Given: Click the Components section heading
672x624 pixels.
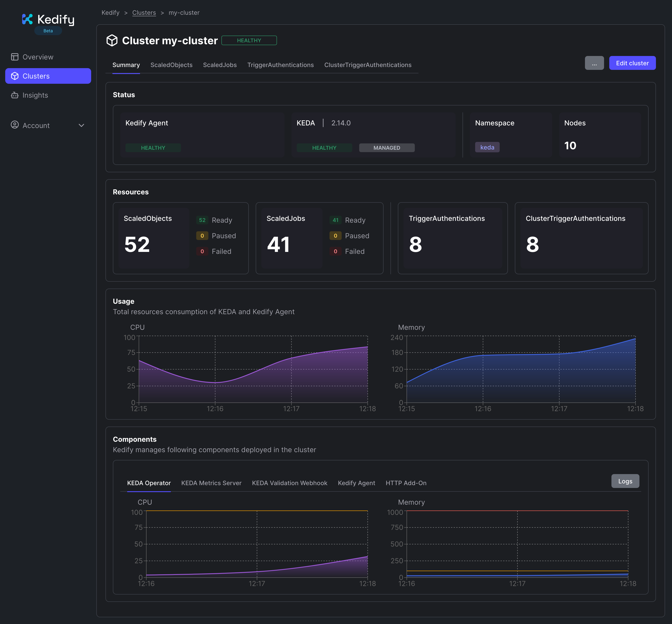Looking at the screenshot, I should (135, 439).
